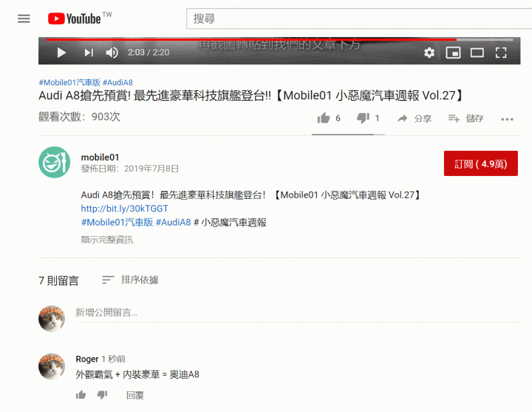Open Roger's commenter name
This screenshot has height=412, width=532.
87,359
